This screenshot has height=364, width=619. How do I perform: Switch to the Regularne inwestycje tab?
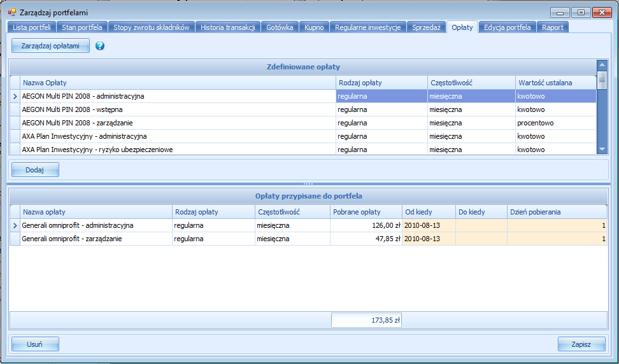[368, 27]
